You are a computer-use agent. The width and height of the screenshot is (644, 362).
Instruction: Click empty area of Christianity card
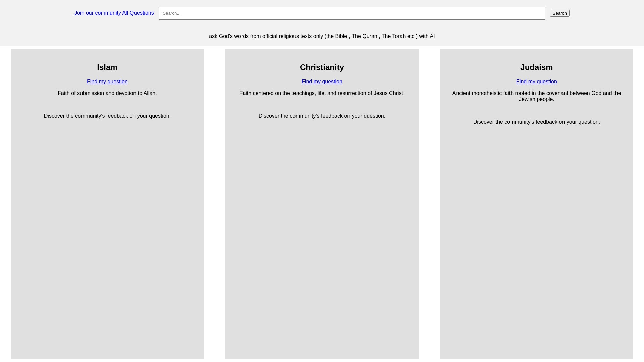[x=322, y=235]
